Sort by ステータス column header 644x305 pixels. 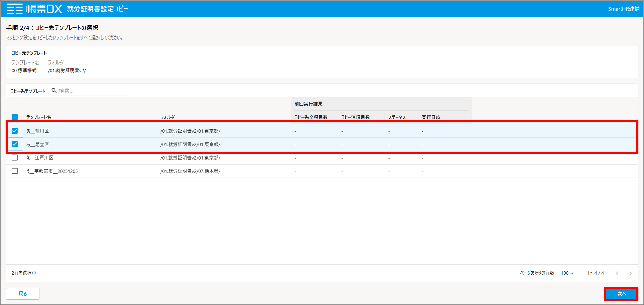pyautogui.click(x=397, y=117)
